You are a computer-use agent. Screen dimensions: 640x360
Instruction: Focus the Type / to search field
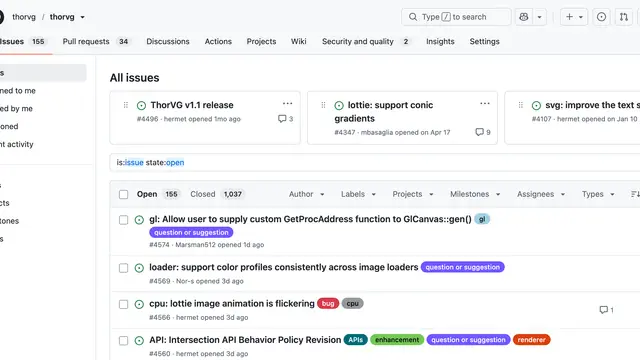pyautogui.click(x=456, y=17)
